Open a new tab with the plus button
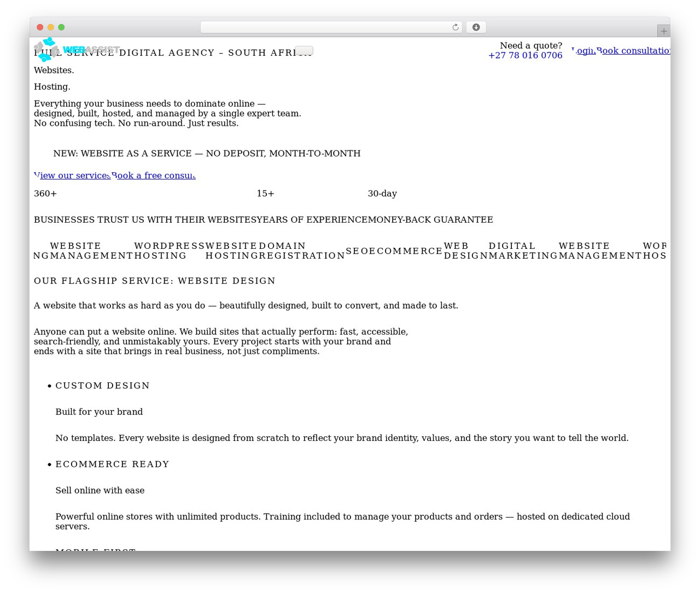Screen dimensions: 700x593 coord(663,31)
